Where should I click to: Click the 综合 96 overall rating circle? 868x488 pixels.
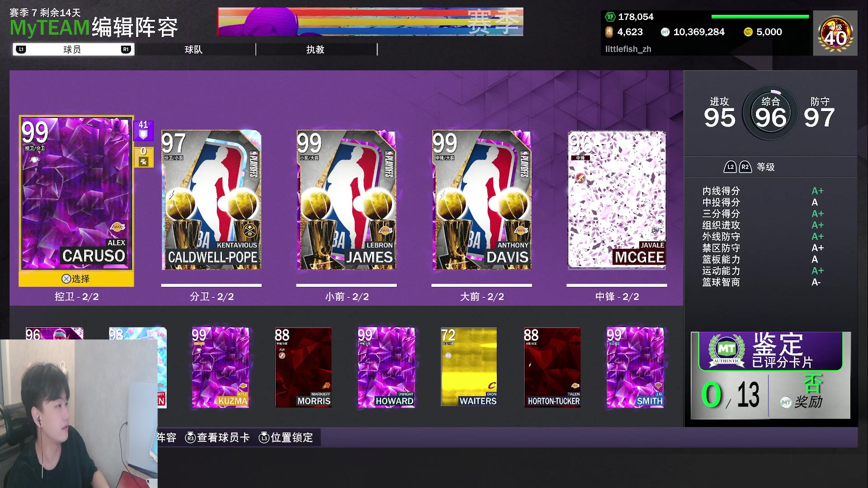point(770,113)
